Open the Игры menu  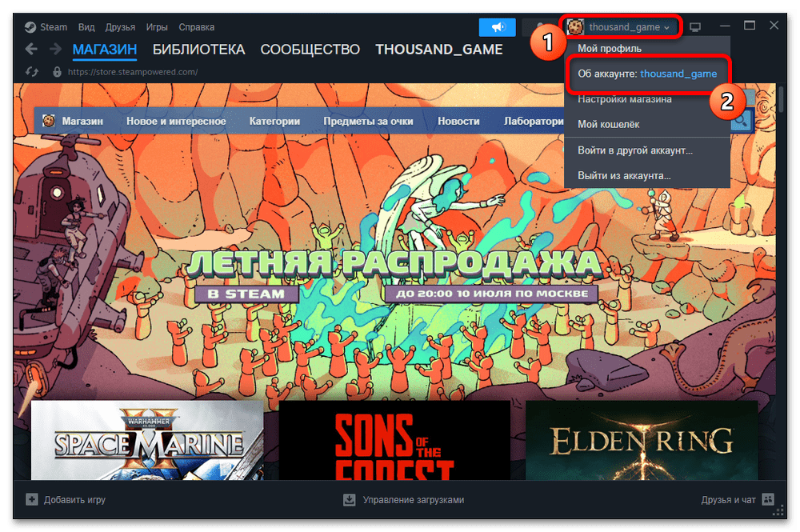pyautogui.click(x=157, y=27)
